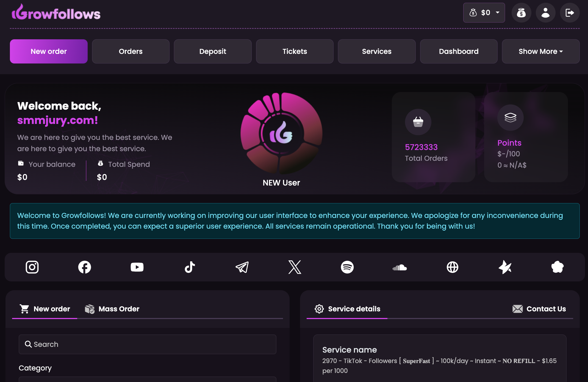Filter services by TikTok icon
The height and width of the screenshot is (382, 588).
(190, 267)
